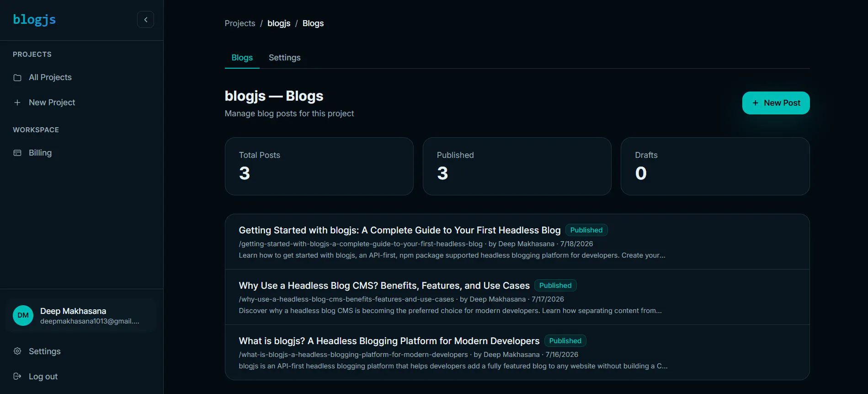
Task: Click Projects in the breadcrumb
Action: pos(240,23)
